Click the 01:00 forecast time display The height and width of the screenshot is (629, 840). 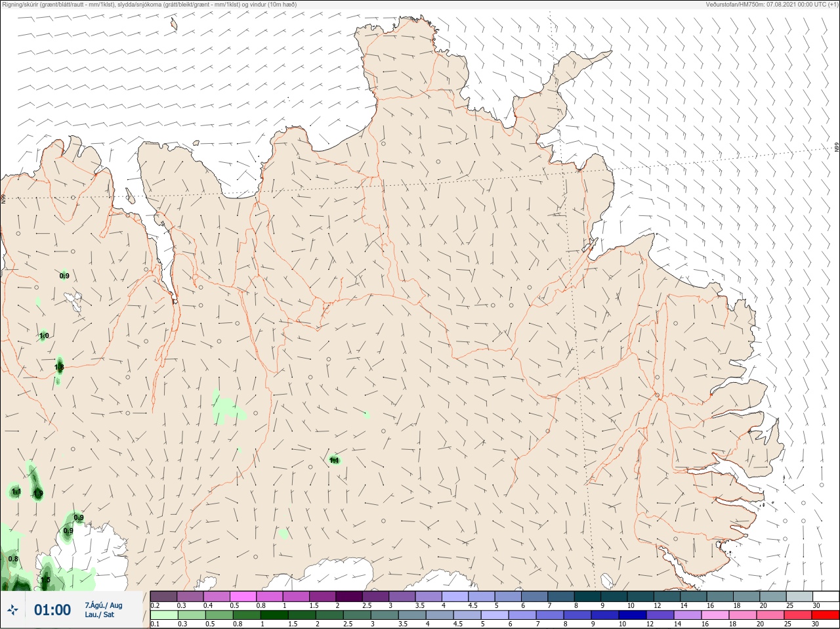52,610
